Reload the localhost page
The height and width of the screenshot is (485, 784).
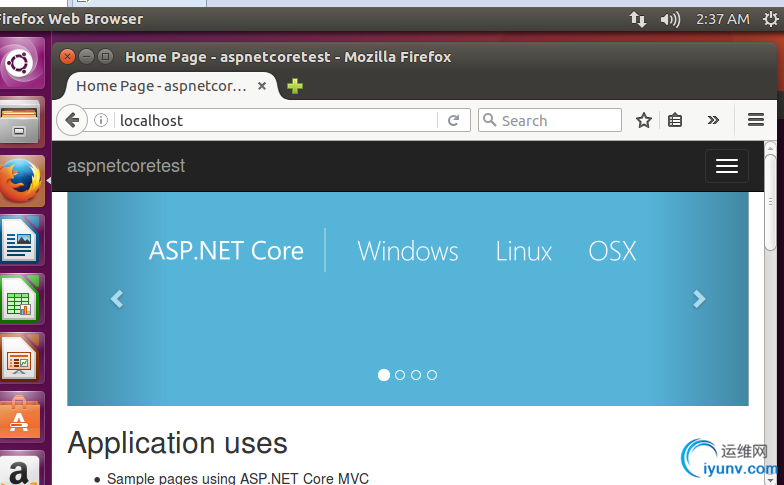tap(453, 120)
